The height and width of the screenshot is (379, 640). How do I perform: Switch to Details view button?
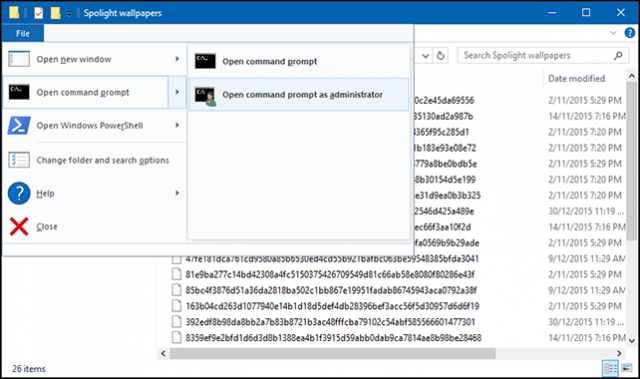pyautogui.click(x=611, y=368)
